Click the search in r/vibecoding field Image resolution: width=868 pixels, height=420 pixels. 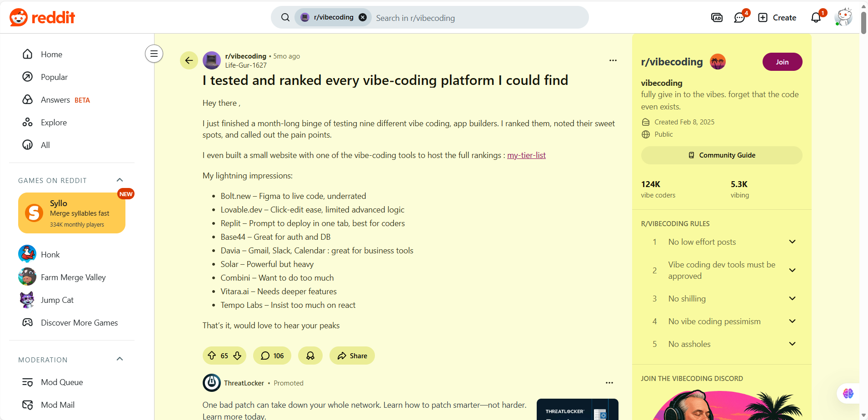[477, 18]
